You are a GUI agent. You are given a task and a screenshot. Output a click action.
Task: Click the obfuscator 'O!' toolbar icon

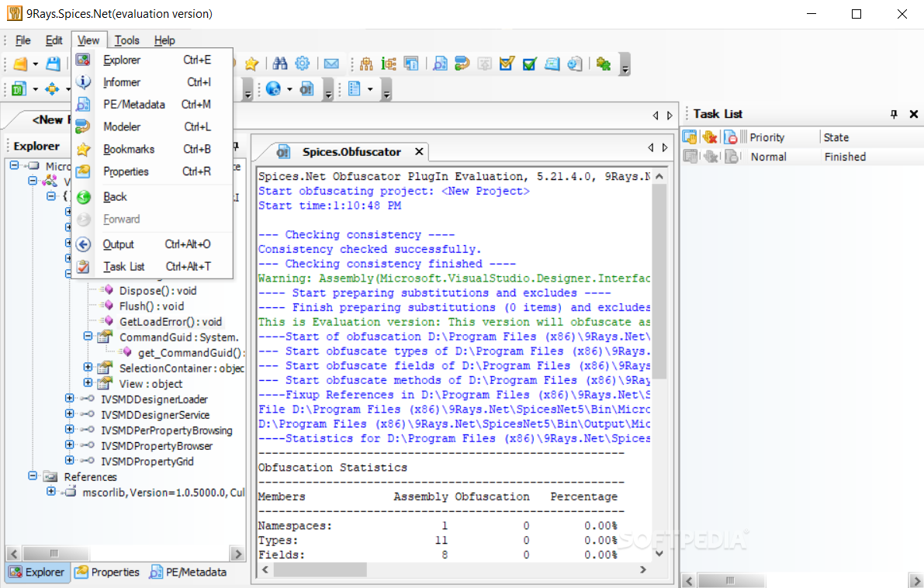[x=306, y=89]
